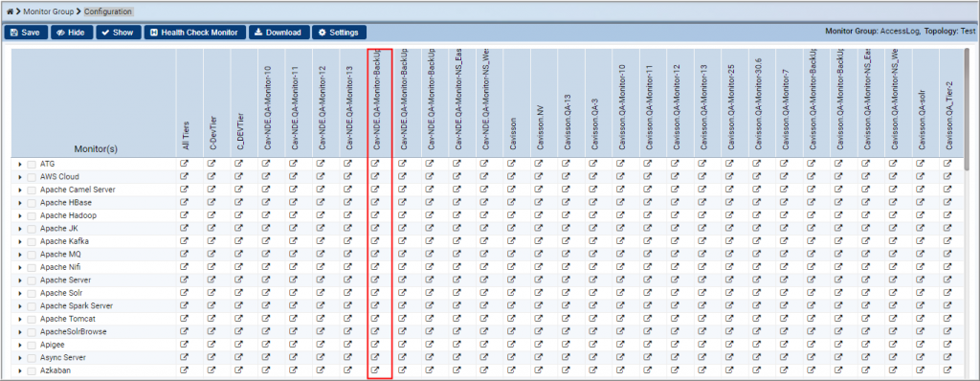The height and width of the screenshot is (381, 980).
Task: Open Apache MQ config in Cavisson column
Action: click(x=511, y=254)
